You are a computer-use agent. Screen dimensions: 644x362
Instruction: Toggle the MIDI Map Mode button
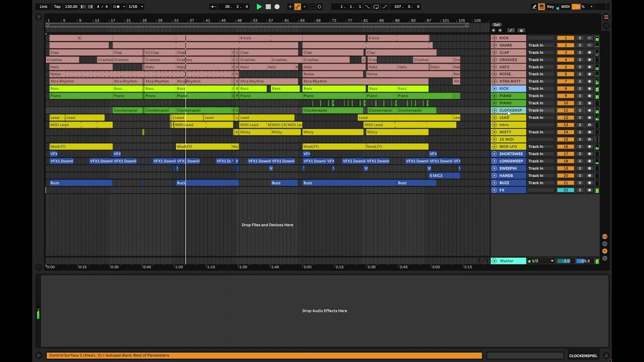[566, 7]
